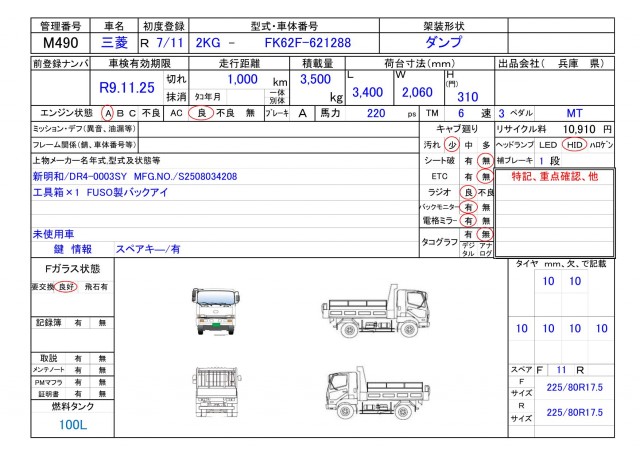Choose circled HID headlamp option
Screen dimensions: 640x452
click(x=574, y=144)
